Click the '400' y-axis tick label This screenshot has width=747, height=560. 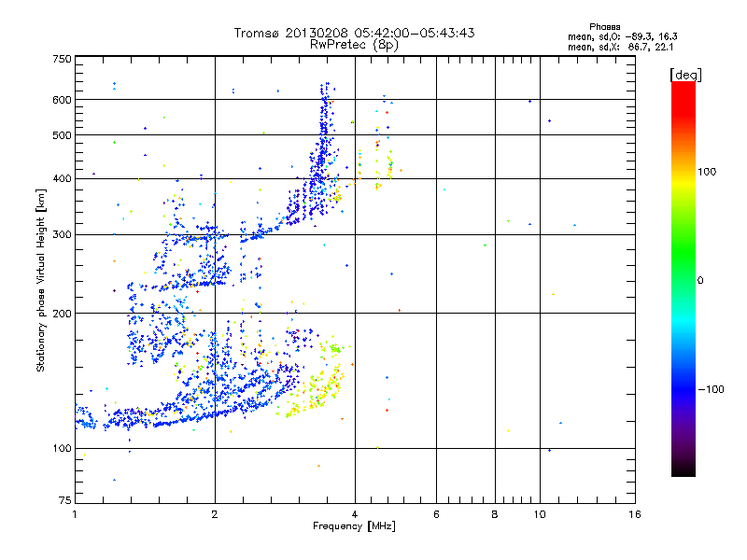62,179
